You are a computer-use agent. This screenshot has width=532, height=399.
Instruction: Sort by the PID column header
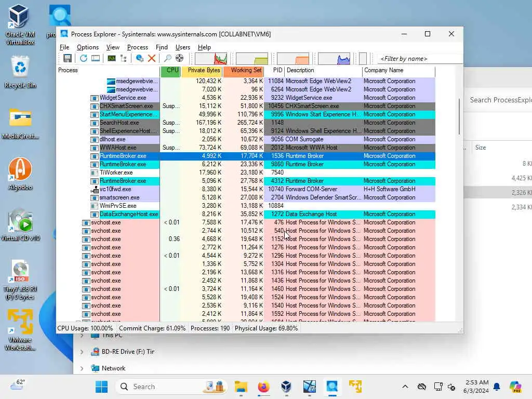[x=274, y=70]
